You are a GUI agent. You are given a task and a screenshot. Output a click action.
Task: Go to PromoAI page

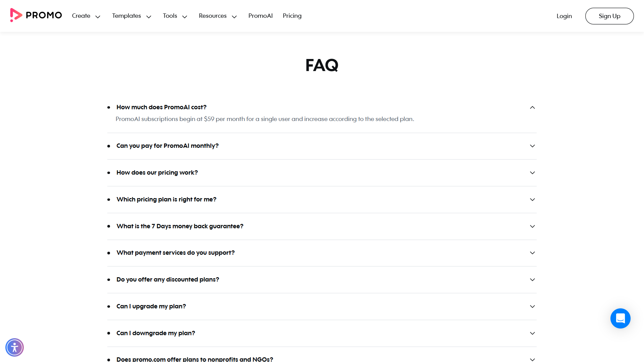tap(260, 16)
